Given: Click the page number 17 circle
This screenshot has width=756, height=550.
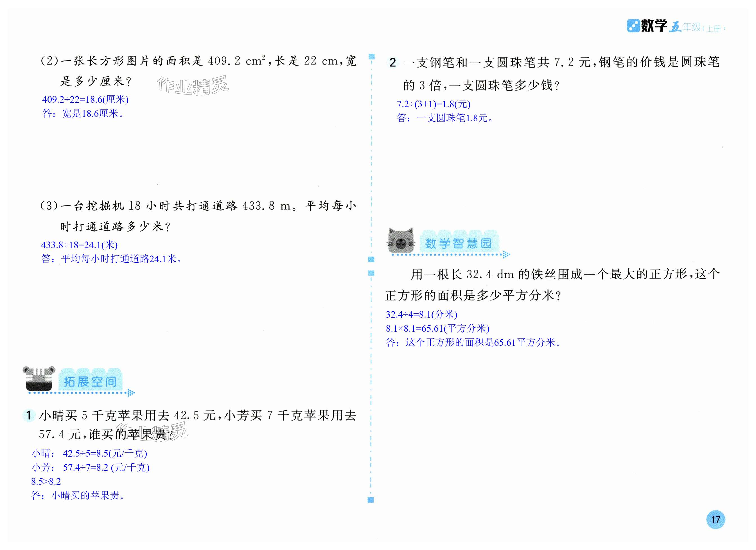Looking at the screenshot, I should [715, 519].
